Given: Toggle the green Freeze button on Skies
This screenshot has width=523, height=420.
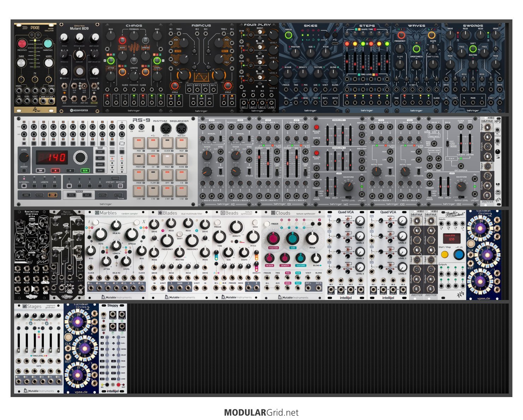Looking at the screenshot, I should (x=289, y=35).
